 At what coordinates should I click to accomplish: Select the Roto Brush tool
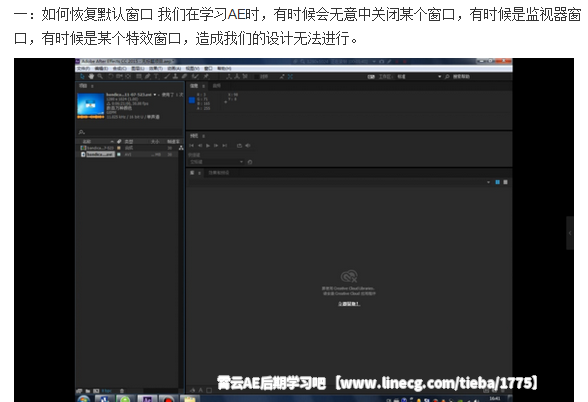click(195, 76)
